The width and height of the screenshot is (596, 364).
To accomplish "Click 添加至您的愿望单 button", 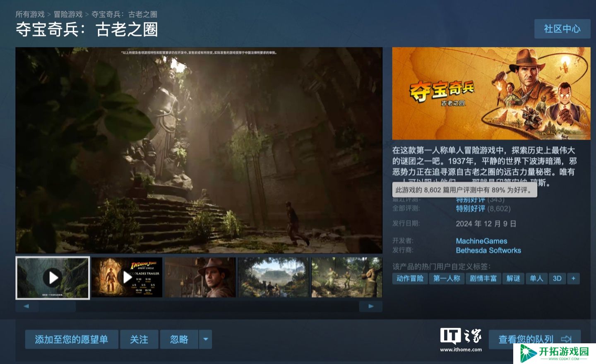I will pyautogui.click(x=72, y=340).
